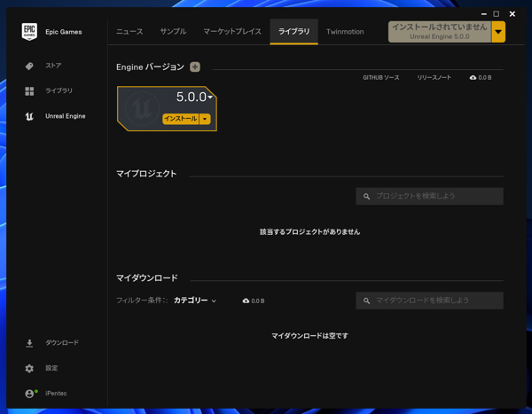This screenshot has width=532, height=414.
Task: Click the インストールされていません launch button
Action: [440, 32]
